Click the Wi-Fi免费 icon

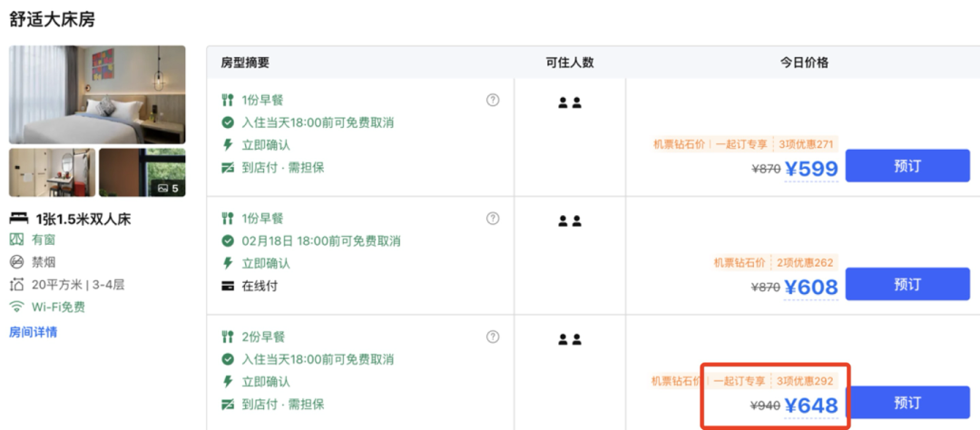(16, 308)
